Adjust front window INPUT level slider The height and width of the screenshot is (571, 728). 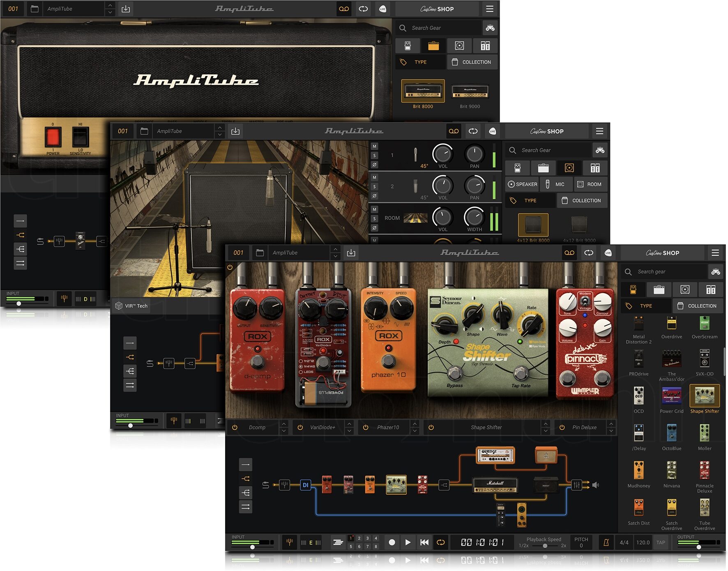(x=252, y=547)
